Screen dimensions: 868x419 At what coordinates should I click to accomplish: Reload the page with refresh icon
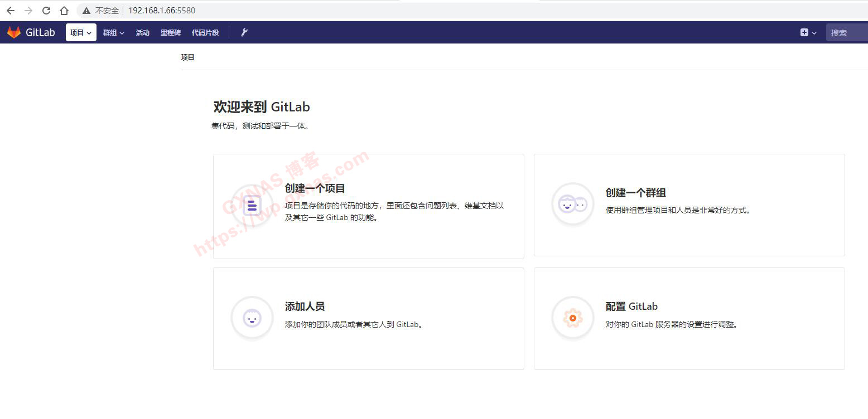pyautogui.click(x=46, y=11)
